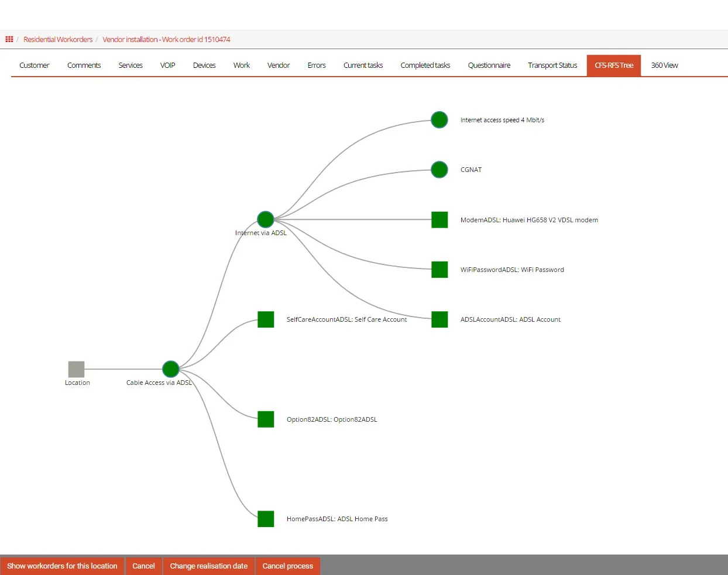The width and height of the screenshot is (728, 575).
Task: Select the ModemADSL Huawei HG658 square node
Action: point(439,220)
